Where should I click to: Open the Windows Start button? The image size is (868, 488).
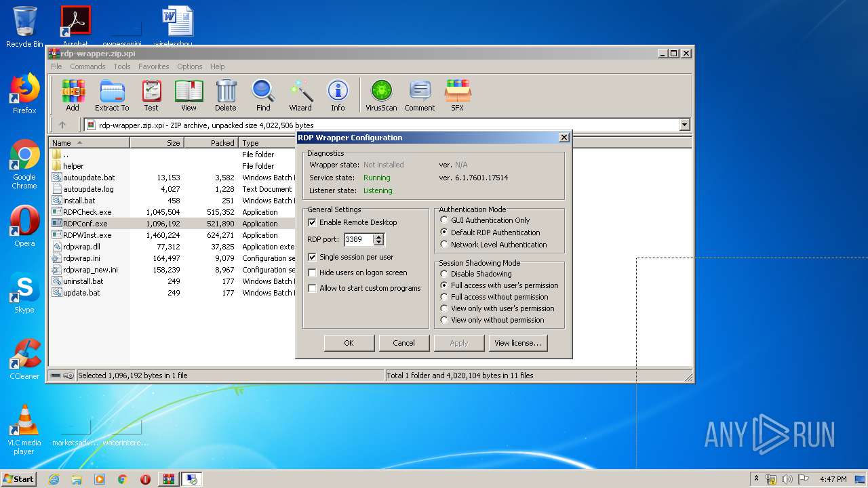pyautogui.click(x=18, y=479)
